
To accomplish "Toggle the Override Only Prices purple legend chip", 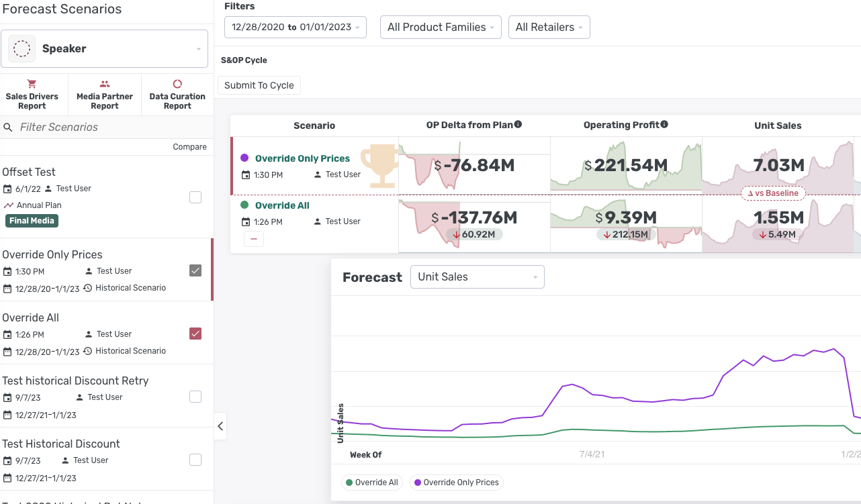I will [456, 483].
